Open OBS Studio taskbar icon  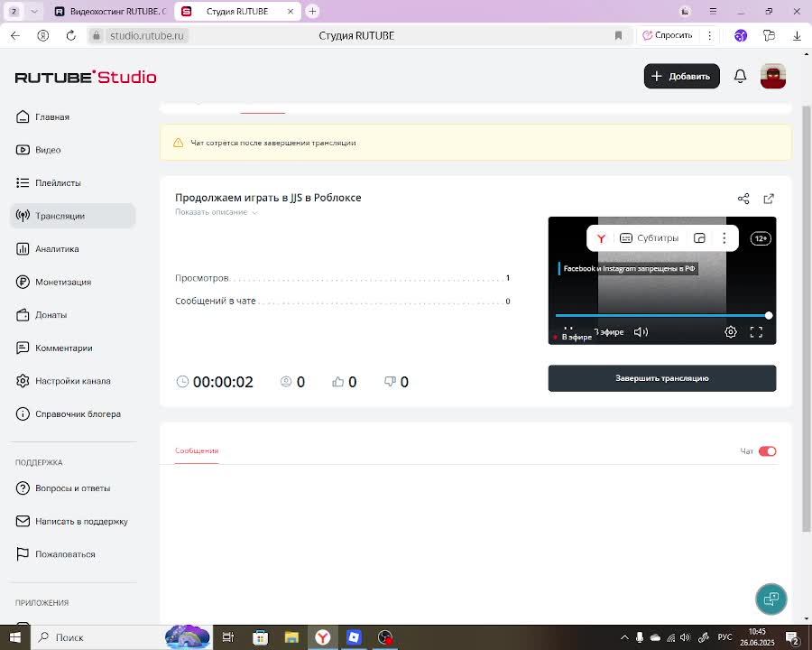(384, 637)
